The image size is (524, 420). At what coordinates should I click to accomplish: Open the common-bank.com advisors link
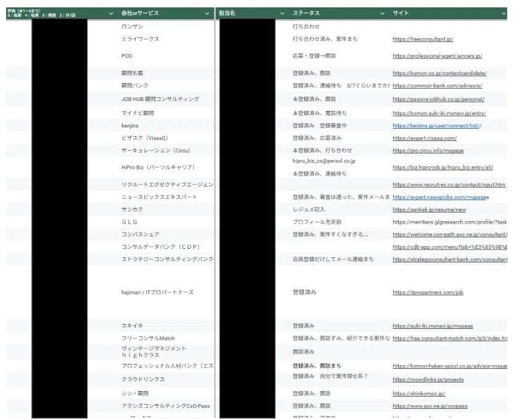437,86
